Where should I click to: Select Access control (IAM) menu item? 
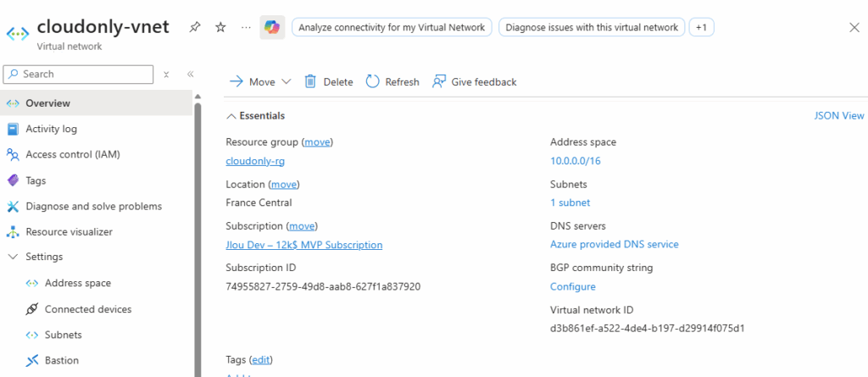coord(72,154)
